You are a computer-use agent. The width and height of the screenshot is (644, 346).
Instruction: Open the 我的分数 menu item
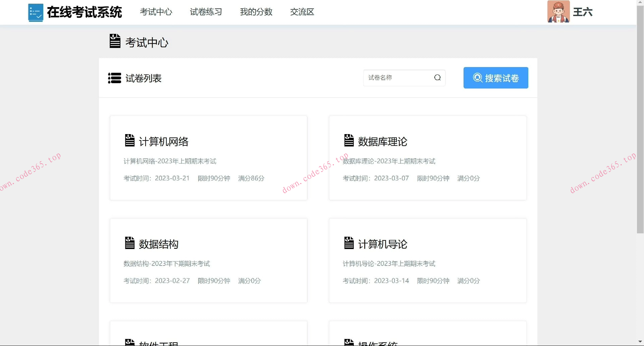pos(256,12)
